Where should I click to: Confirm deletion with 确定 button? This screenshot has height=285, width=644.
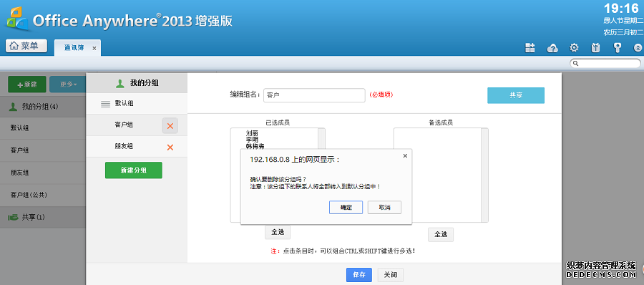pyautogui.click(x=346, y=208)
